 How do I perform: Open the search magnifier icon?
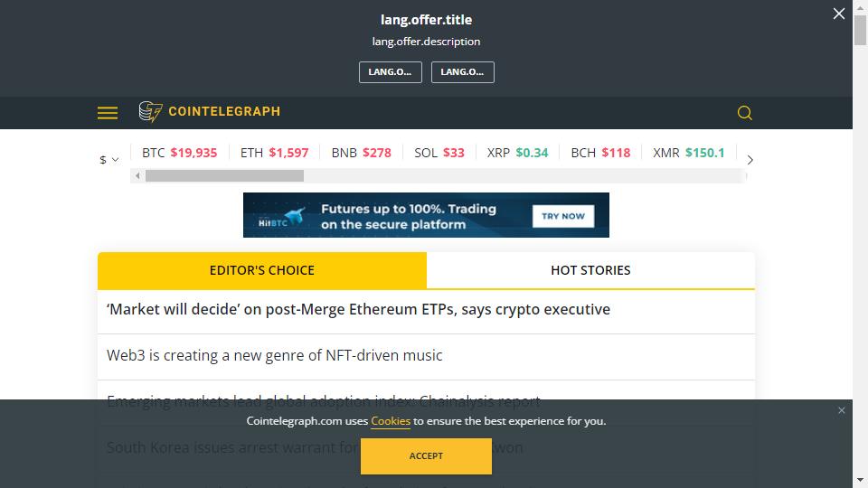point(744,113)
